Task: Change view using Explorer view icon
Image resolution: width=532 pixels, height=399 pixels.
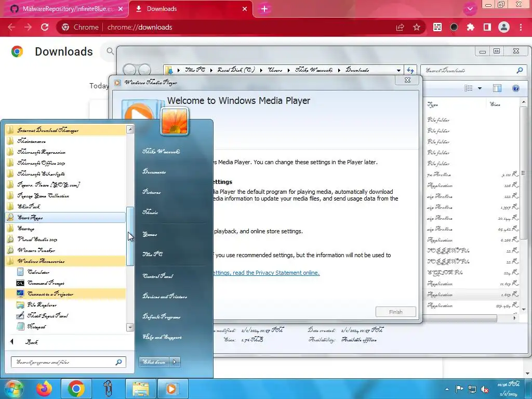Action: [x=469, y=88]
